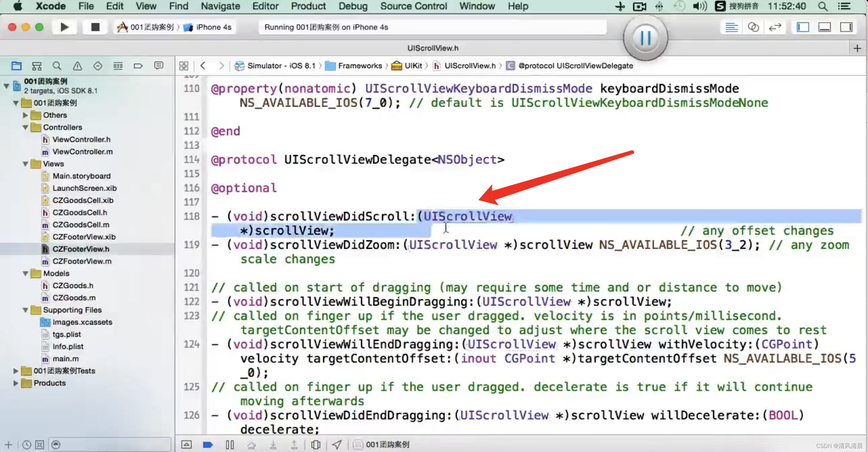Add a new editor tab

[857, 48]
